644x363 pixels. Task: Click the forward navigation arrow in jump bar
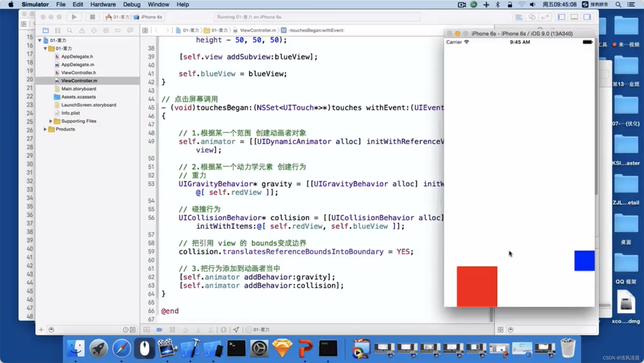[x=168, y=30]
